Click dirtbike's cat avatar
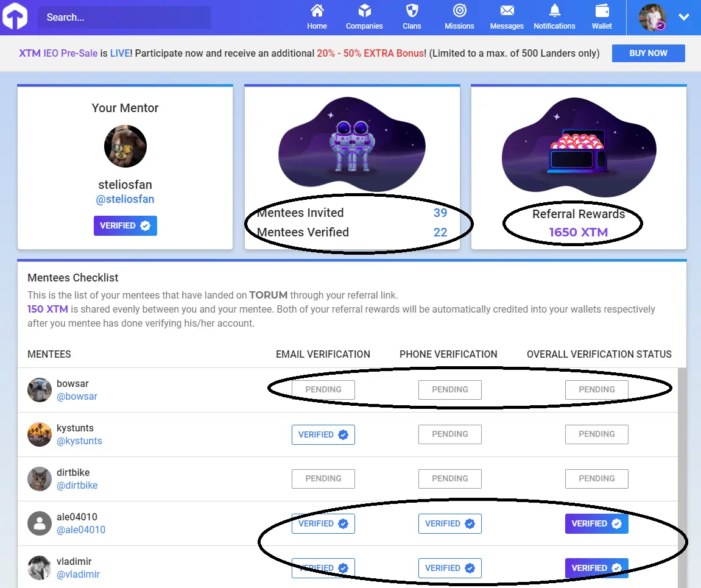Image resolution: width=701 pixels, height=588 pixels. click(40, 479)
